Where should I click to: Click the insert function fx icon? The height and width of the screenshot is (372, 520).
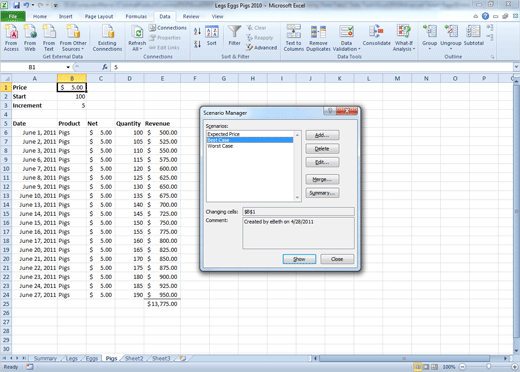click(x=105, y=67)
